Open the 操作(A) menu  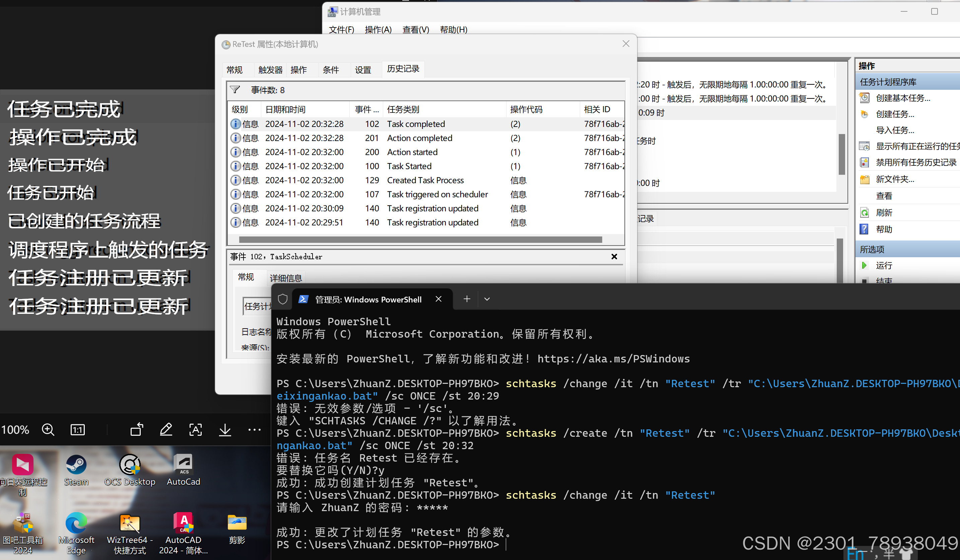tap(378, 30)
